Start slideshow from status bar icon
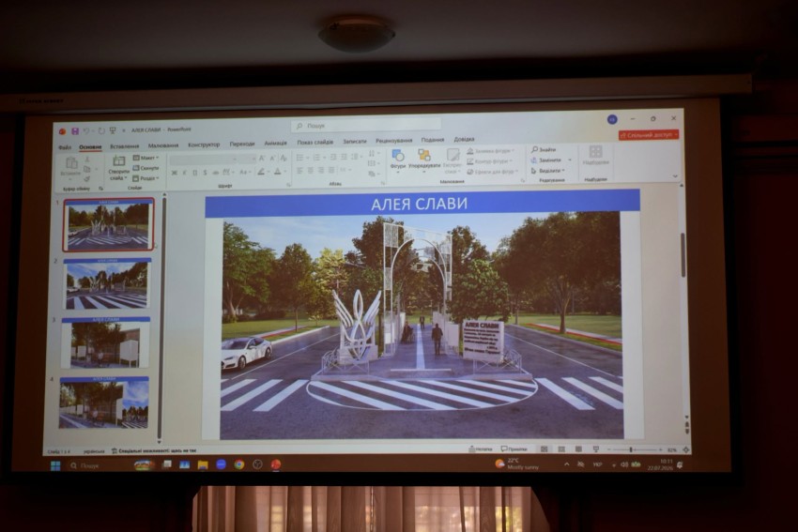Screen dimensions: 798x532 [x=595, y=449]
